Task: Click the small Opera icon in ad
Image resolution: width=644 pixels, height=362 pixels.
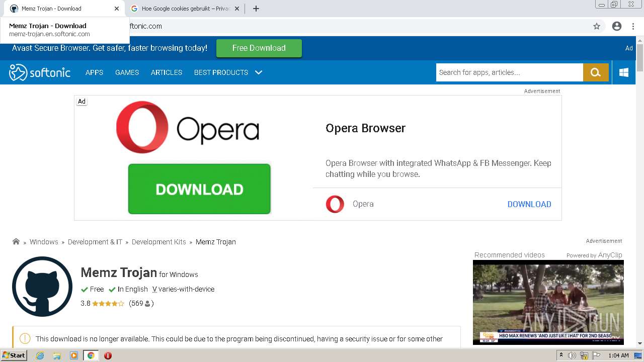Action: [x=335, y=204]
